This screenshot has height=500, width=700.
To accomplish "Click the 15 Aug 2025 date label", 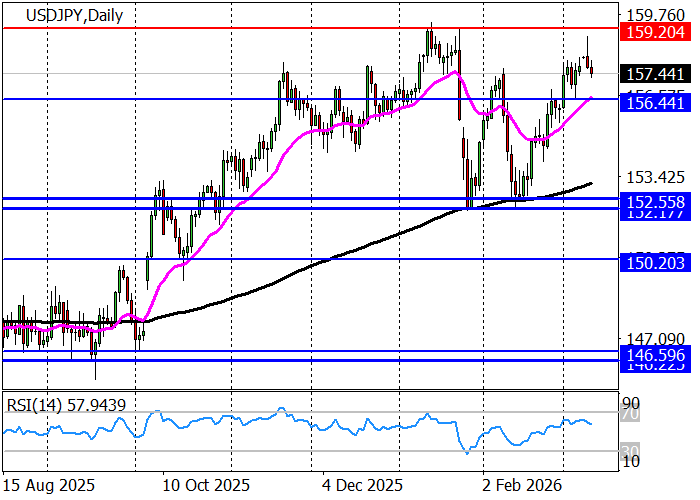I will [50, 485].
